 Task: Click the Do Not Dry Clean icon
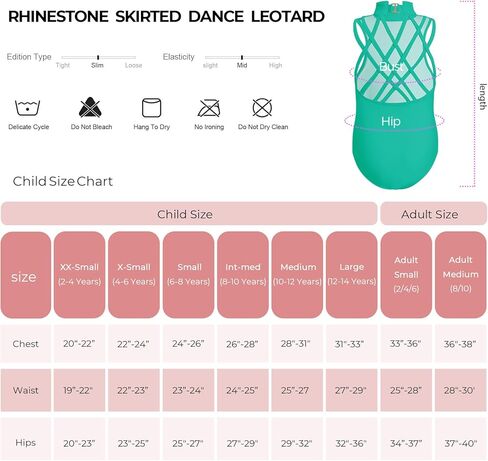(x=262, y=107)
